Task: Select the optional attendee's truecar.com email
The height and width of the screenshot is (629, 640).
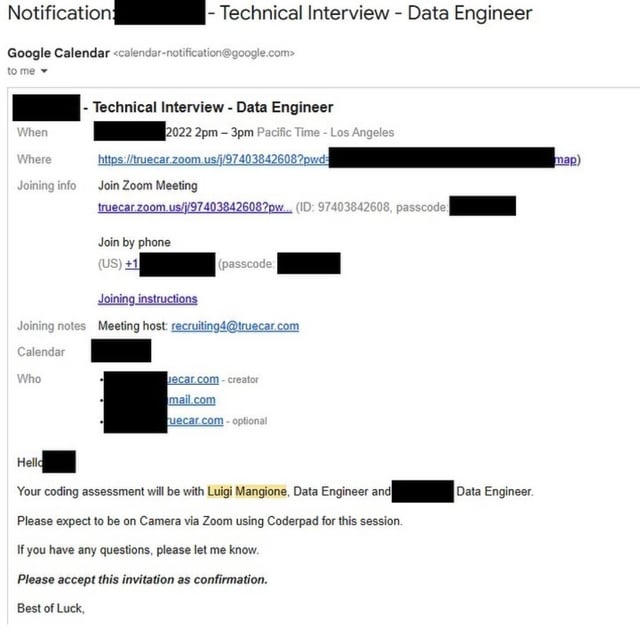Action: point(195,420)
